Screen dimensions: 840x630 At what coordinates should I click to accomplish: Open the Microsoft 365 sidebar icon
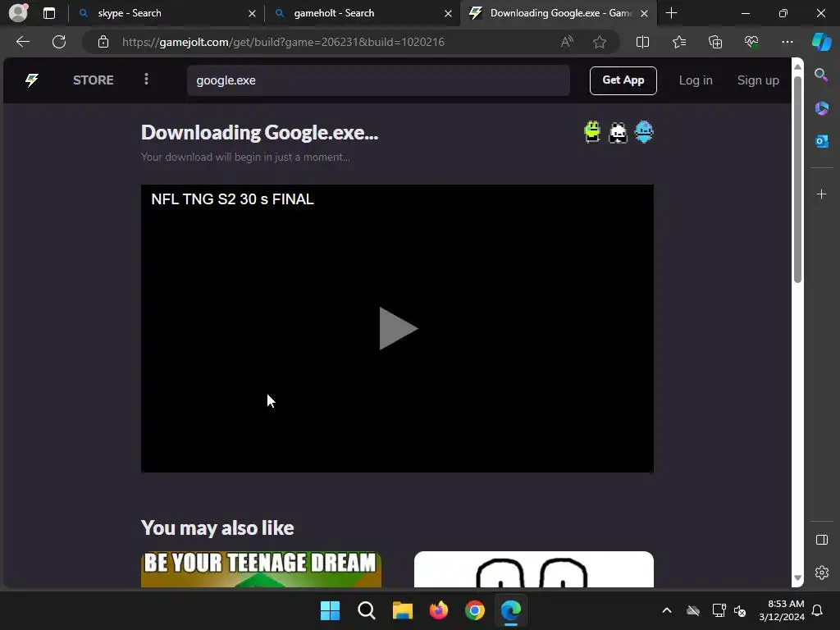pyautogui.click(x=821, y=108)
